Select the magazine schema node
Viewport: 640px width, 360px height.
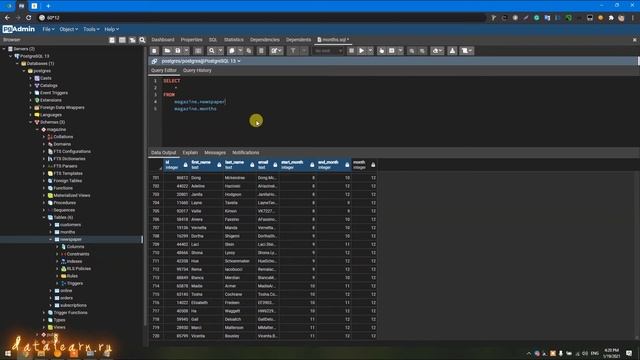(56, 129)
